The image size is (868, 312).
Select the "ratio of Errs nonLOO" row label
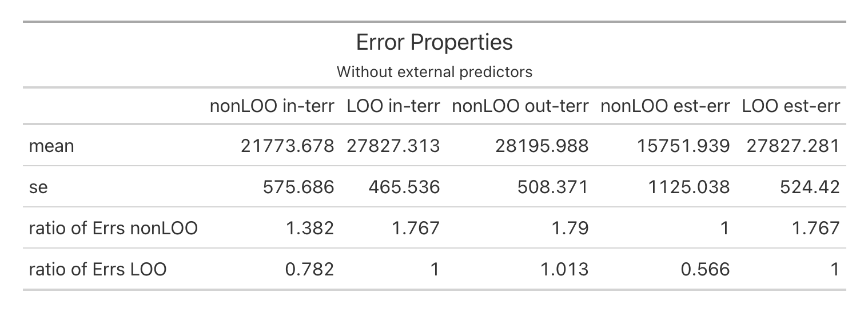[113, 228]
